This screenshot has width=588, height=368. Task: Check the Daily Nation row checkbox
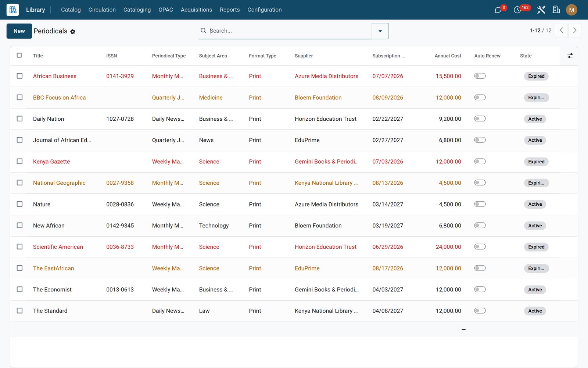(19, 118)
